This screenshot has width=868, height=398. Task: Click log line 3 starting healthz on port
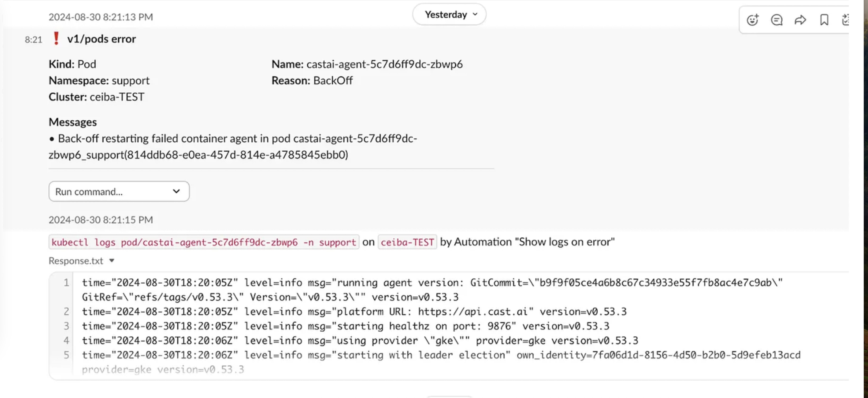pyautogui.click(x=346, y=326)
